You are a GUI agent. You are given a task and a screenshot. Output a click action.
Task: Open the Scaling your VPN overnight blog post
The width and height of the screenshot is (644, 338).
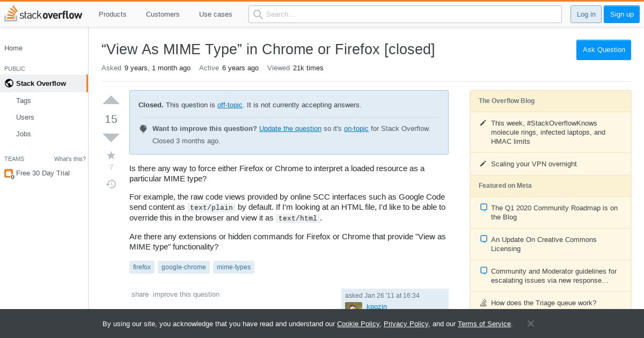pos(534,164)
